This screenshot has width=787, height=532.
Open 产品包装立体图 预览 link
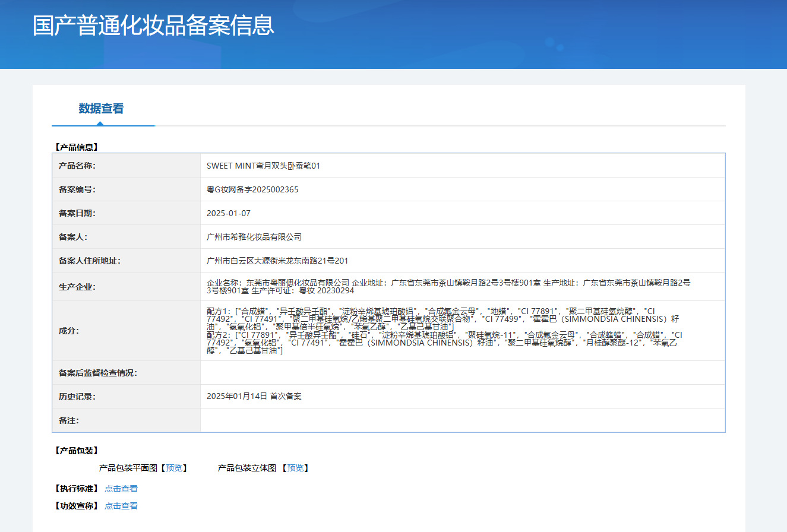pyautogui.click(x=295, y=468)
